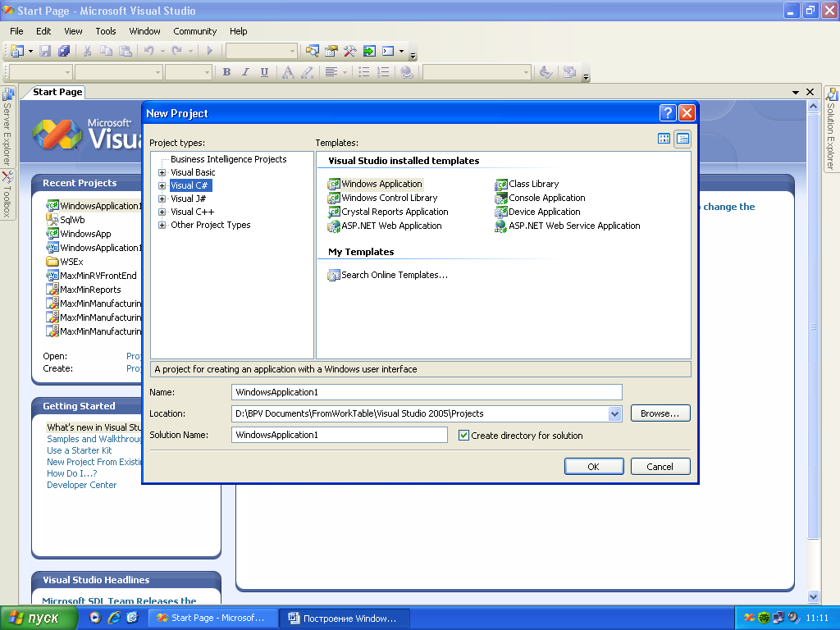Click the Cut toolbar icon
The width and height of the screenshot is (840, 630).
tap(87, 51)
